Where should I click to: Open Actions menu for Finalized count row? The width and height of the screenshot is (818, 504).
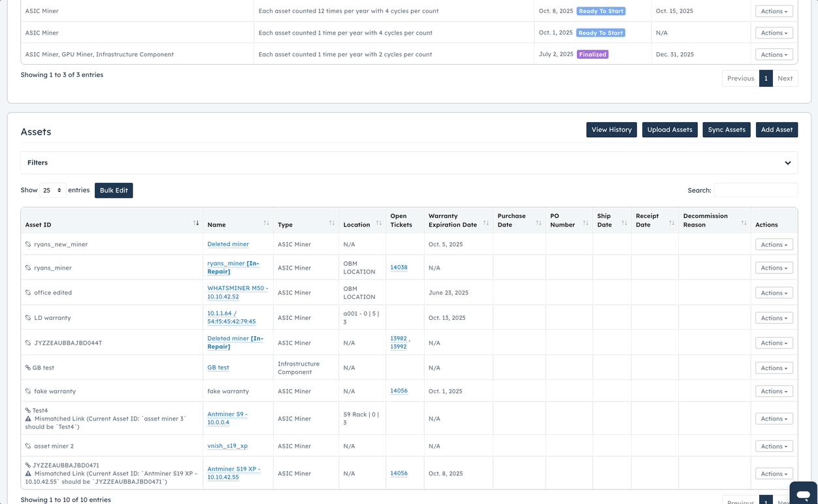coord(774,55)
